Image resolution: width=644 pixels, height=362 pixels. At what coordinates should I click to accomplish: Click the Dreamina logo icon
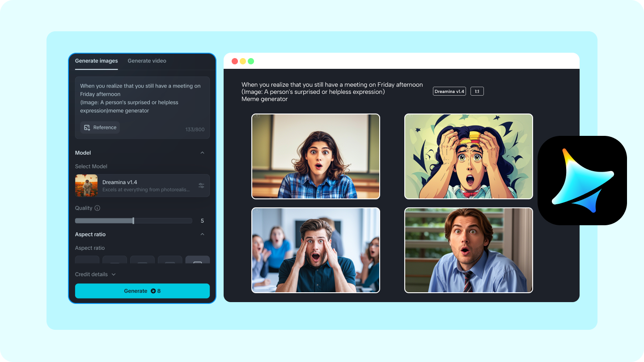click(x=582, y=180)
